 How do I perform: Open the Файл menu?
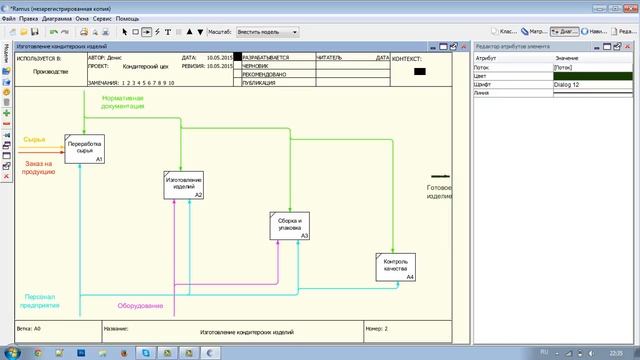pos(9,19)
